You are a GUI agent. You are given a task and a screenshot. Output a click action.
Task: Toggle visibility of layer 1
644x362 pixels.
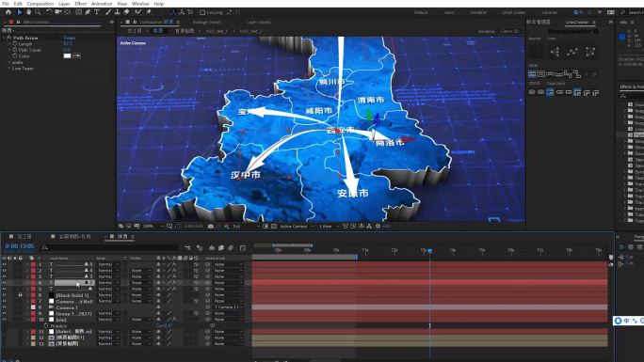click(5, 264)
